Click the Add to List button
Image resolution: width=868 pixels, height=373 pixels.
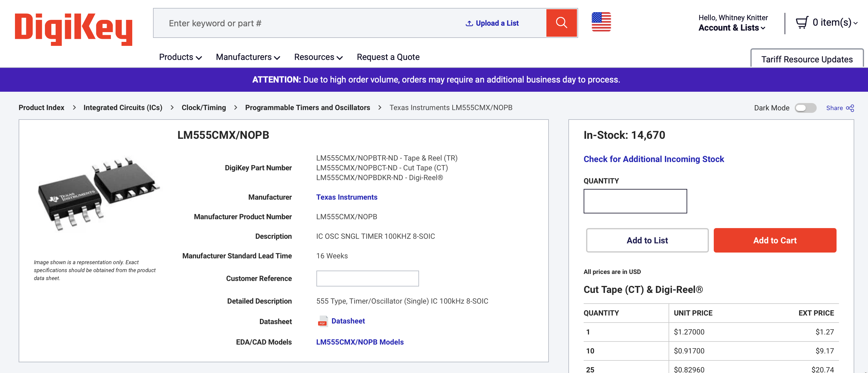[647, 240]
